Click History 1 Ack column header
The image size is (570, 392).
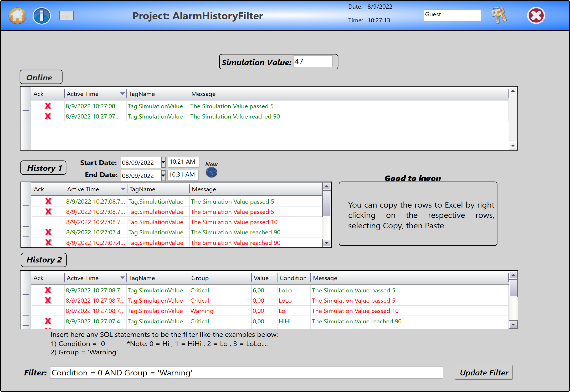tap(48, 189)
